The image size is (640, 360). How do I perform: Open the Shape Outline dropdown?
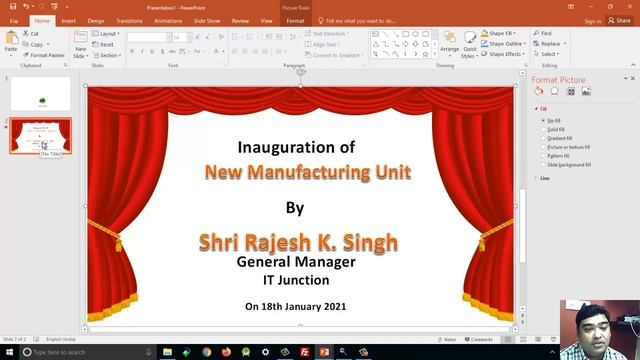tap(503, 43)
